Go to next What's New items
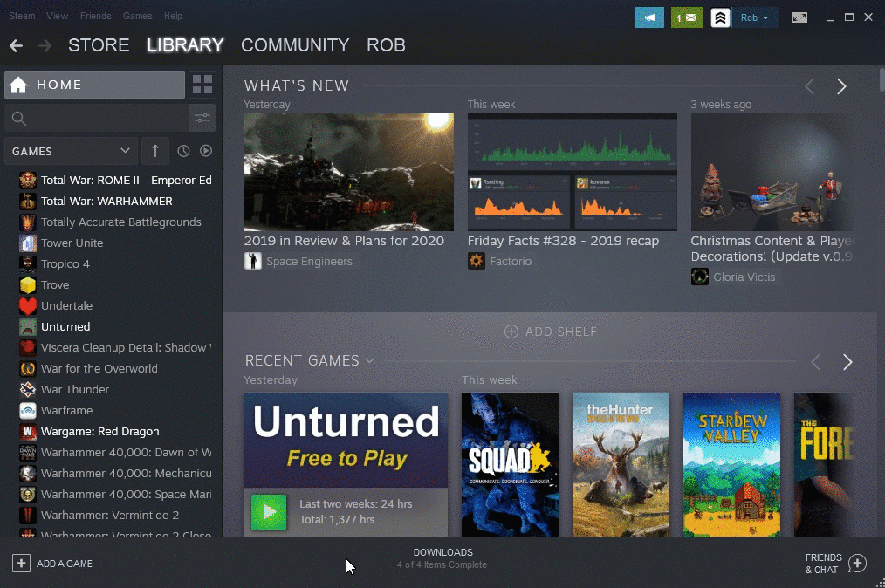This screenshot has width=885, height=588. [841, 86]
